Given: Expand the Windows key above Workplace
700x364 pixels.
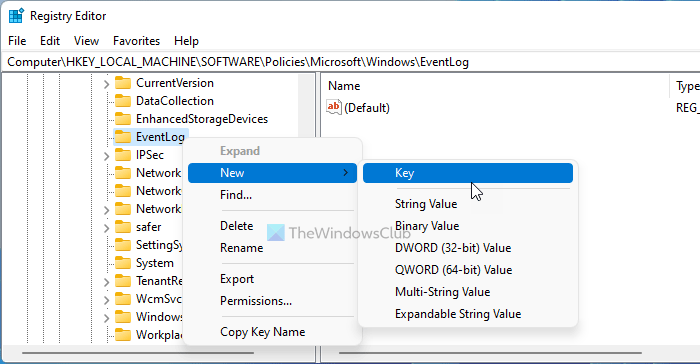Looking at the screenshot, I should pos(106,318).
